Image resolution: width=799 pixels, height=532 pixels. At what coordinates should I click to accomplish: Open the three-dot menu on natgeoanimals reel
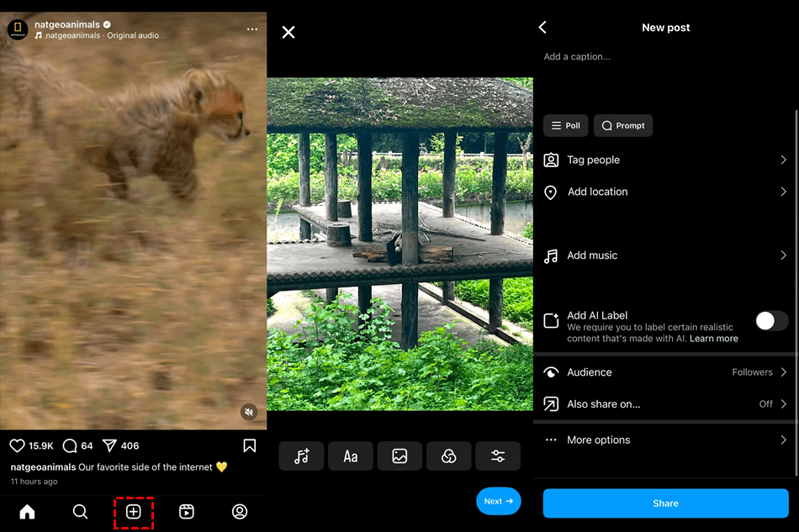pos(252,29)
